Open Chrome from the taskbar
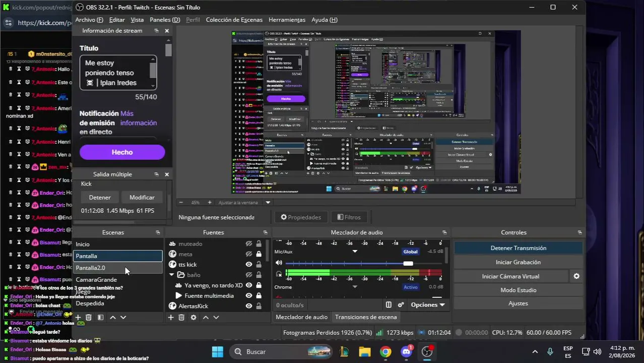644x363 pixels. coord(385,351)
